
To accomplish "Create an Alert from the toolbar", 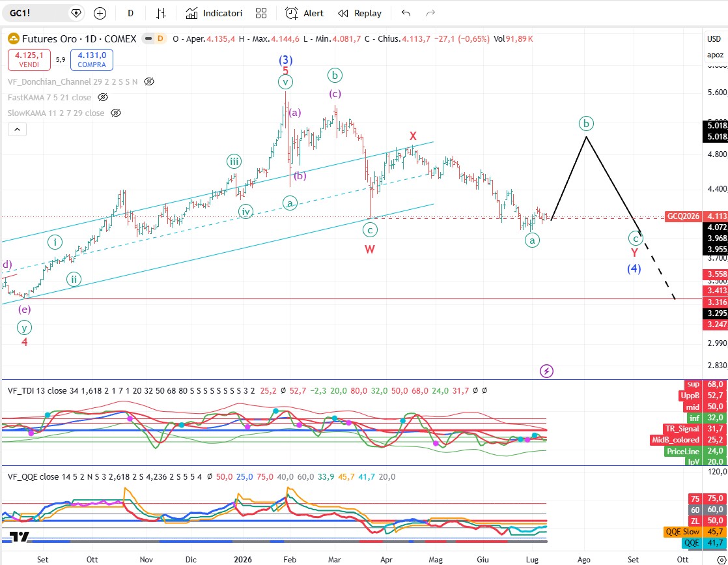I will coord(304,14).
